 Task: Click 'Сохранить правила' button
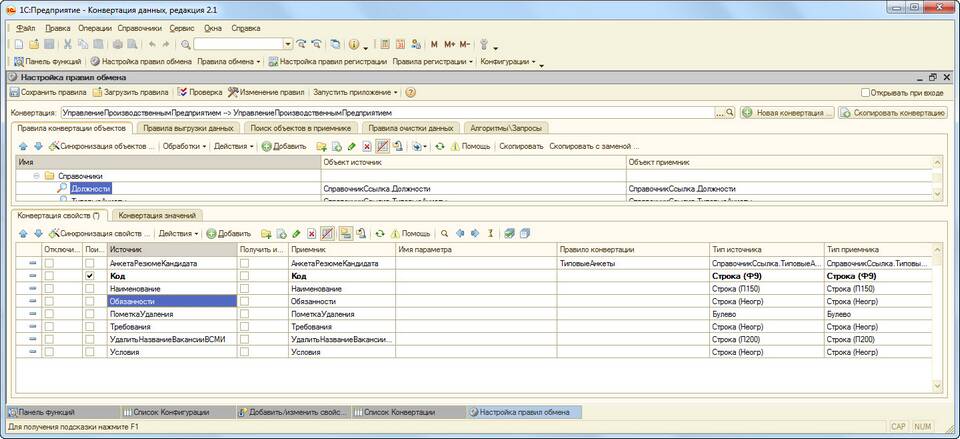[x=48, y=92]
